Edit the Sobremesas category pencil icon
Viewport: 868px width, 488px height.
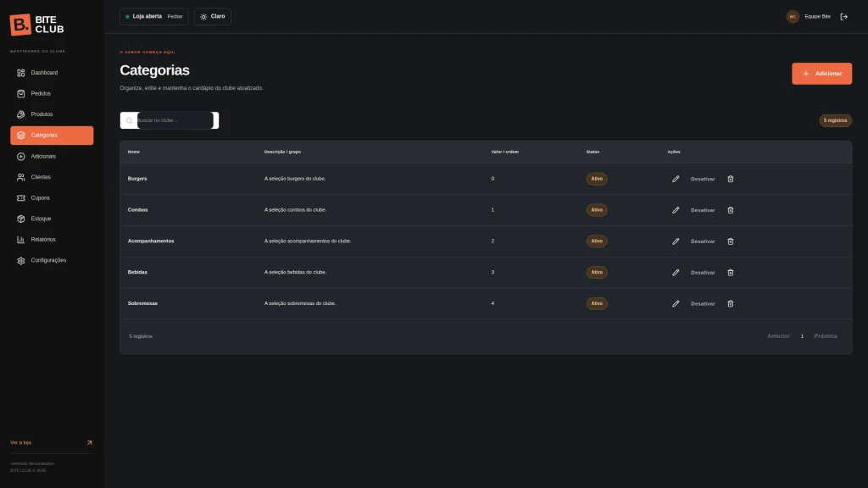click(x=676, y=304)
